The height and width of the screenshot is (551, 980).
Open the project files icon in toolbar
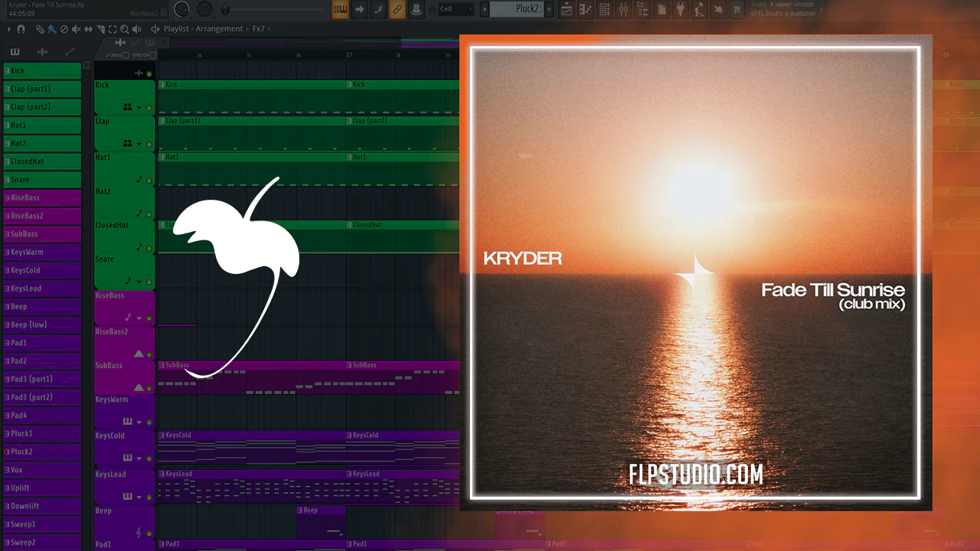[661, 9]
